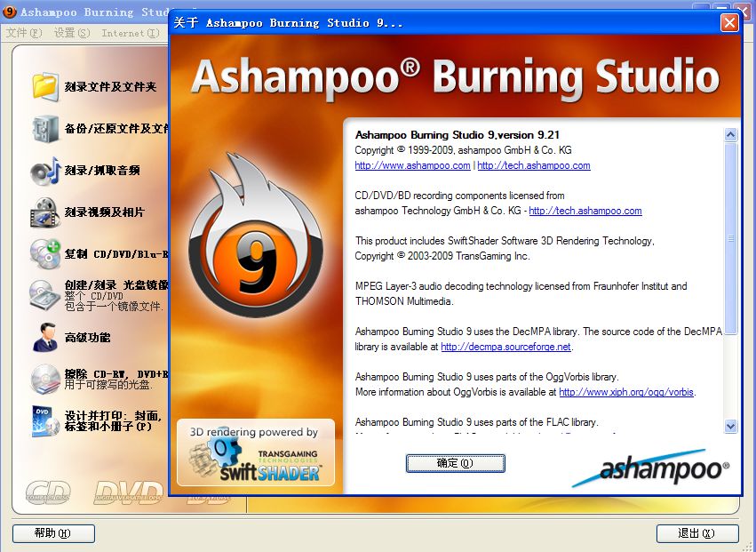Choose 复制 CD/DVD/Blu-ray option
This screenshot has height=552, width=756.
[116, 254]
